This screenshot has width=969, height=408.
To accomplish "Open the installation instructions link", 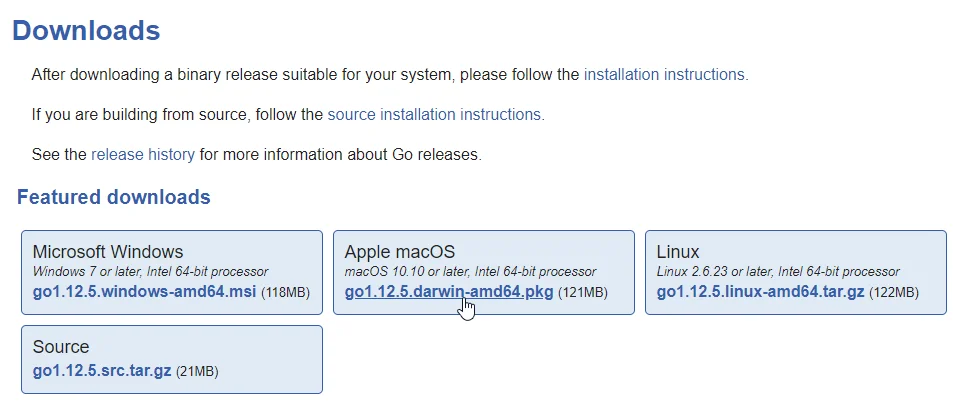I will [666, 75].
